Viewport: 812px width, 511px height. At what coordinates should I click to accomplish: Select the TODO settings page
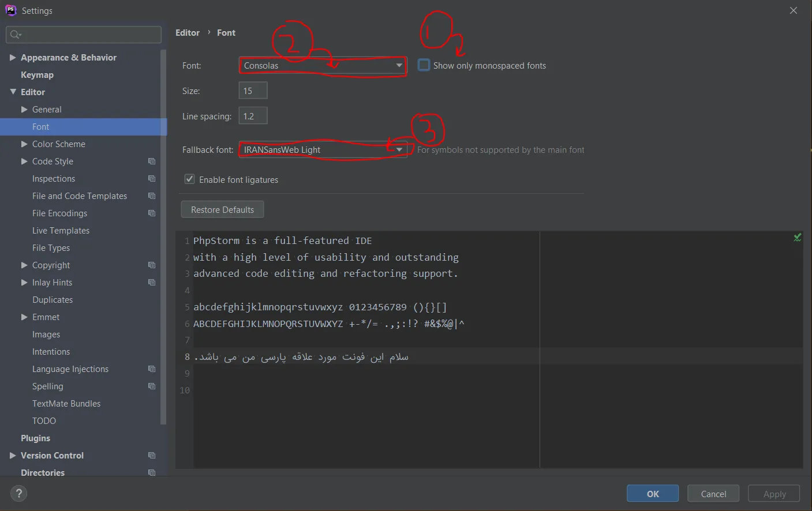pyautogui.click(x=44, y=421)
